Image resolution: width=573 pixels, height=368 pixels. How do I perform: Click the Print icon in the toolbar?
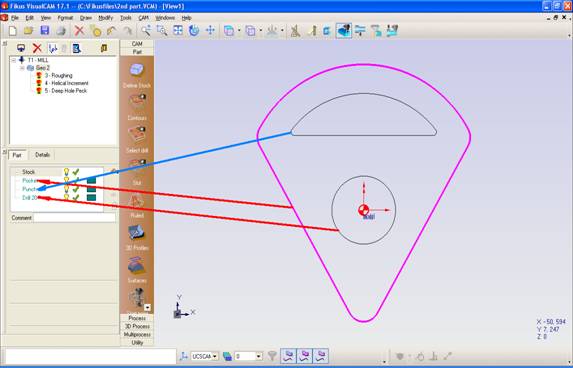coord(61,31)
